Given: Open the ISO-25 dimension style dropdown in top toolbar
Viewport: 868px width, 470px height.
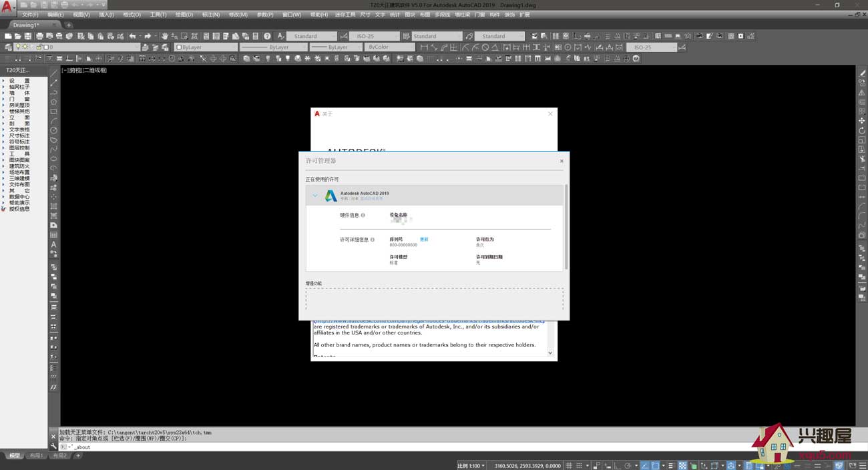Looking at the screenshot, I should 374,36.
